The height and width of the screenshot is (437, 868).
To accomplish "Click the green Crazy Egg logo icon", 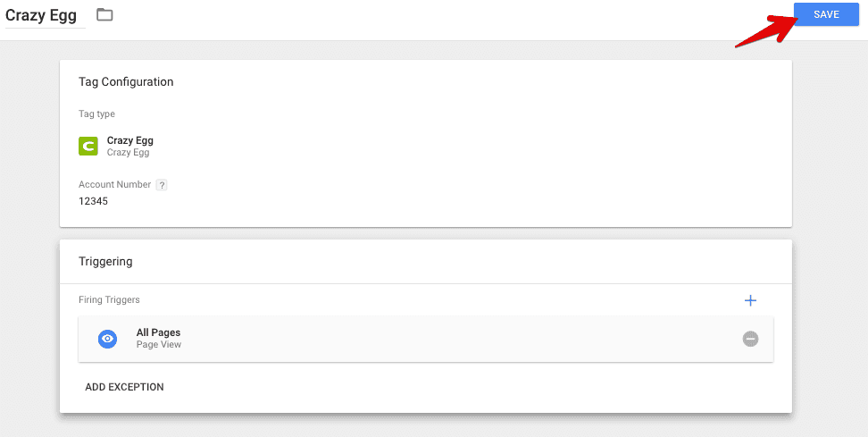I will tap(88, 146).
